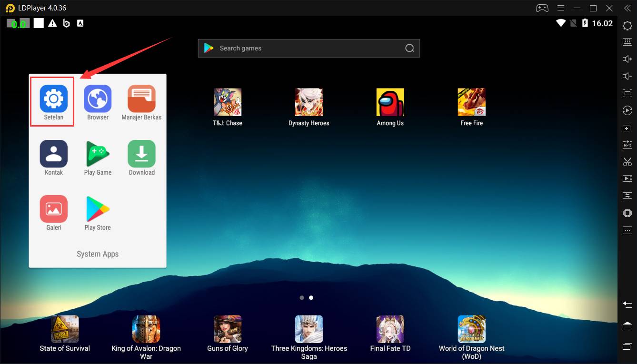
Task: Switch to first home screen page dot
Action: 302,298
